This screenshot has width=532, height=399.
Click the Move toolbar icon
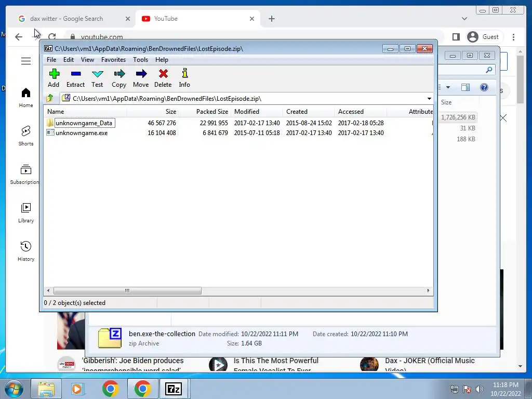141,78
